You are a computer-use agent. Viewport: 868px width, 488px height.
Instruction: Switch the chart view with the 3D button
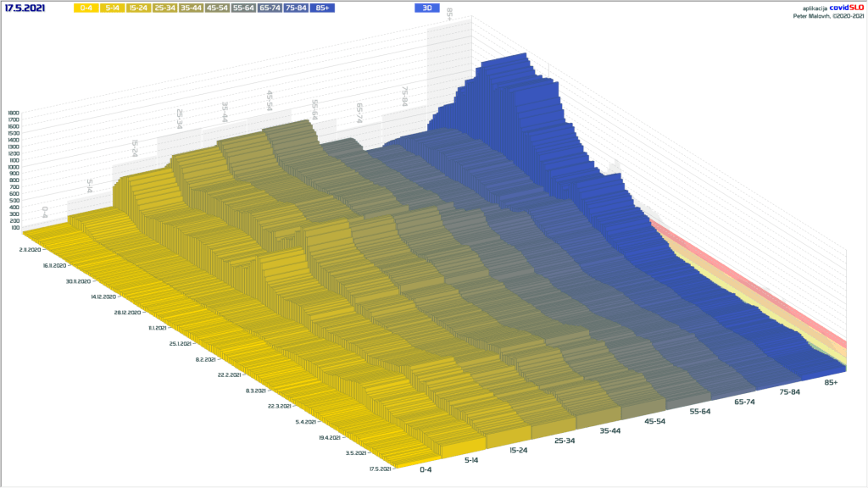tap(427, 8)
